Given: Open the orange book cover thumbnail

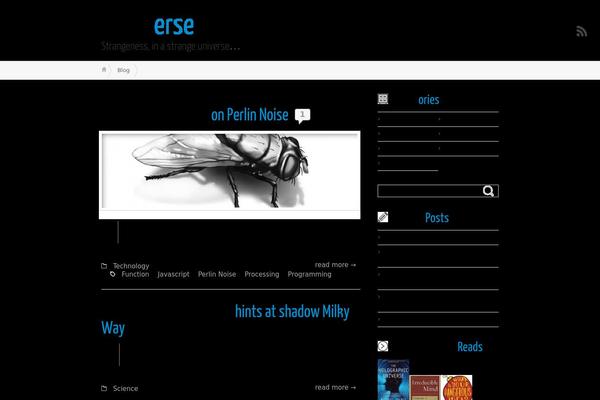Looking at the screenshot, I should tap(456, 387).
